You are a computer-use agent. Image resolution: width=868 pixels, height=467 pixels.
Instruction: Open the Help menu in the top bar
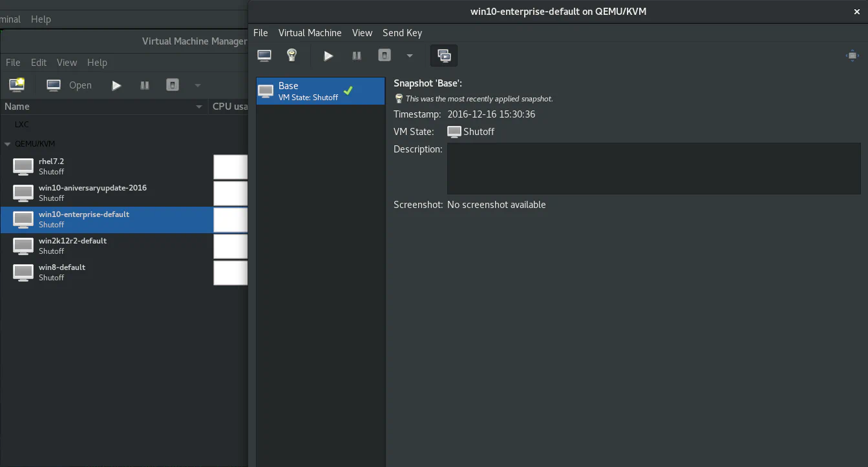pos(41,19)
